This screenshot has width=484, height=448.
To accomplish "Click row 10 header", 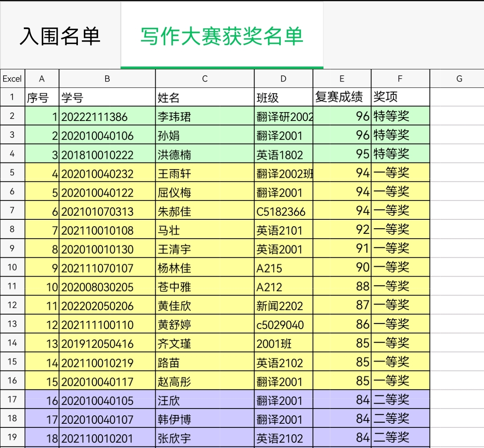I will point(12,267).
